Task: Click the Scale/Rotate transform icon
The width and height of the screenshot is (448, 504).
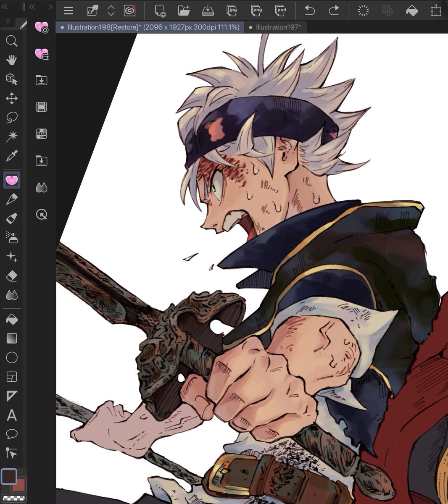Action: coord(436,11)
